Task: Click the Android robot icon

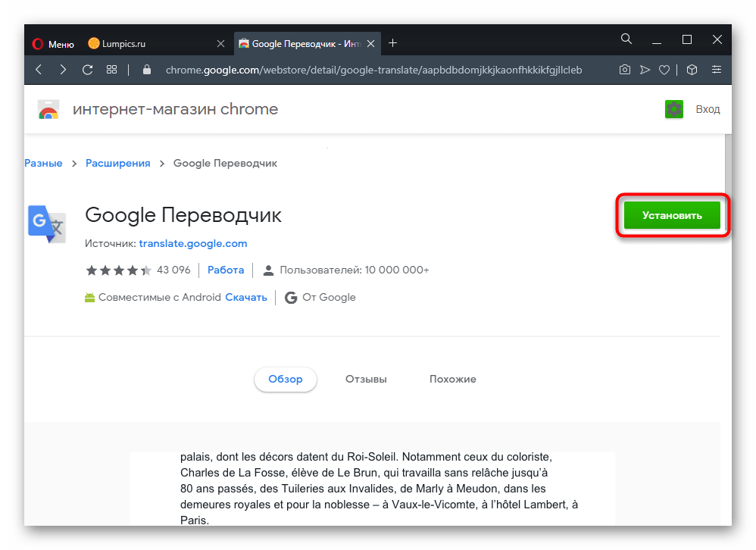Action: (89, 298)
